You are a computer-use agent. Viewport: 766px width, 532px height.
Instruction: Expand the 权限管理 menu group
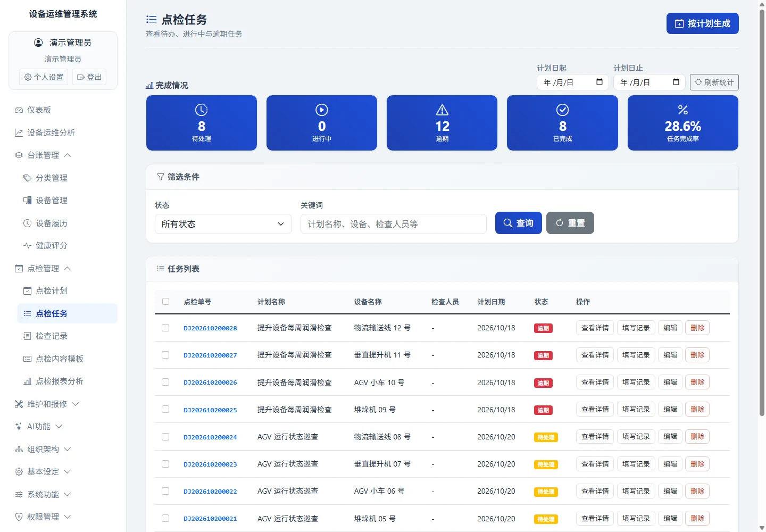43,517
